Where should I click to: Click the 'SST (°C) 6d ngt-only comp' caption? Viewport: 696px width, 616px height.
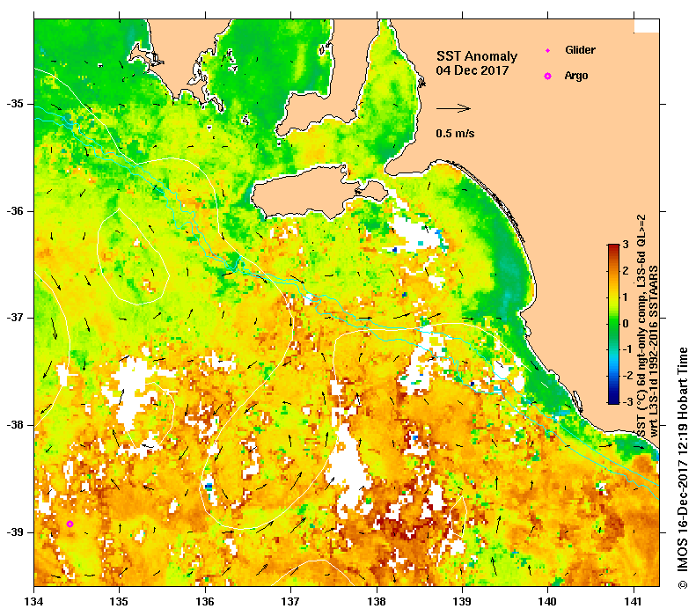[641, 326]
